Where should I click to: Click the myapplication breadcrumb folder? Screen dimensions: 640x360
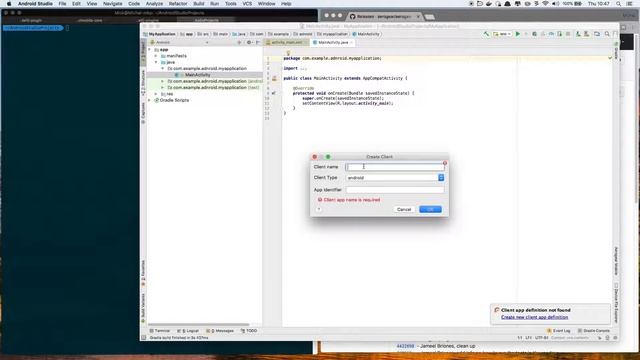[332, 34]
